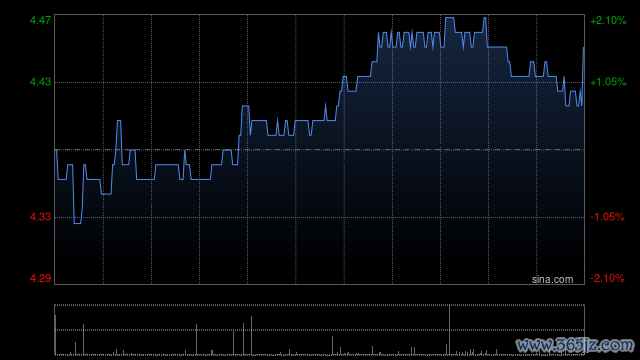Click the +2.10% percent label

tap(608, 20)
